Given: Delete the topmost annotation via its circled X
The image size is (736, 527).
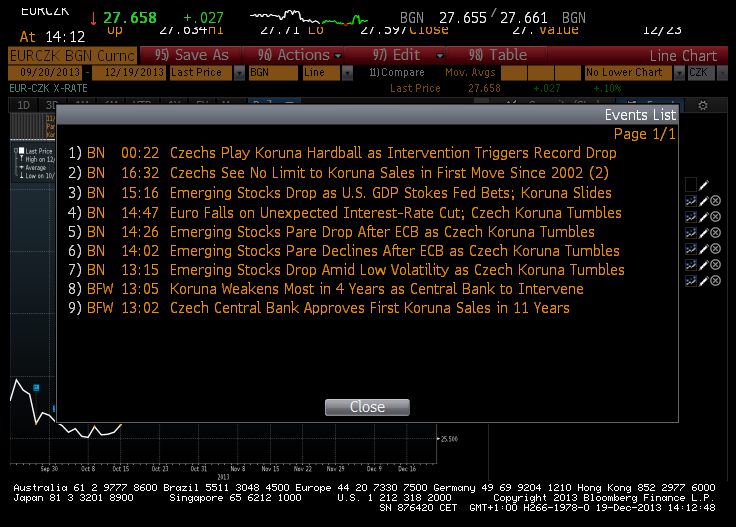Looking at the screenshot, I should point(715,201).
